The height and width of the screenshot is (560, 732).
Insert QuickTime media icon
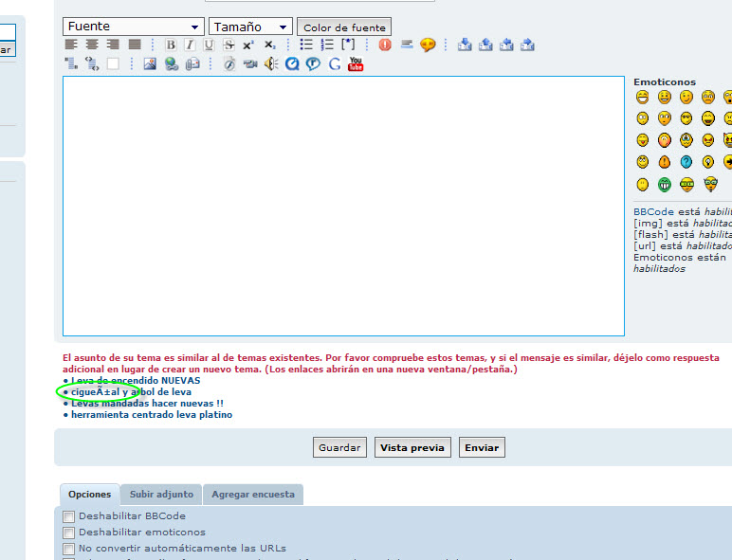(292, 63)
